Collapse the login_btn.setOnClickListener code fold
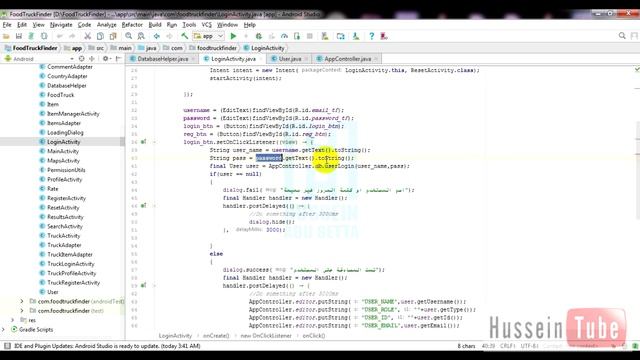Viewport: 640px width, 360px height. coord(154,142)
